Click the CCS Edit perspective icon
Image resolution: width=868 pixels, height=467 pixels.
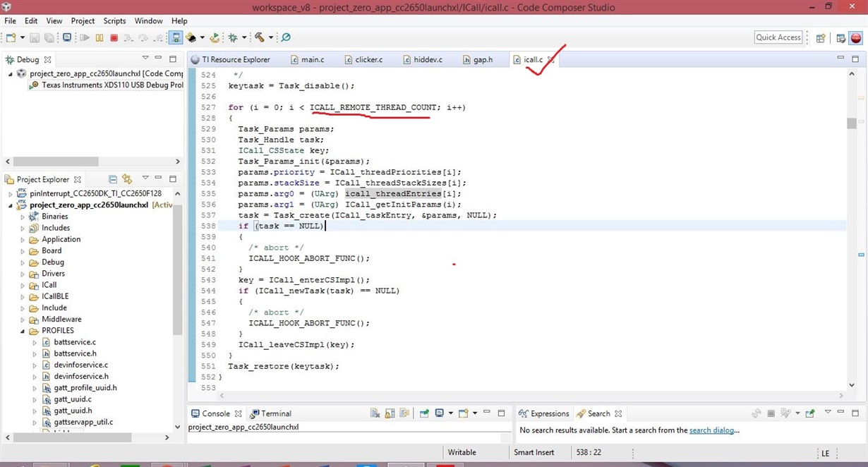tap(841, 38)
